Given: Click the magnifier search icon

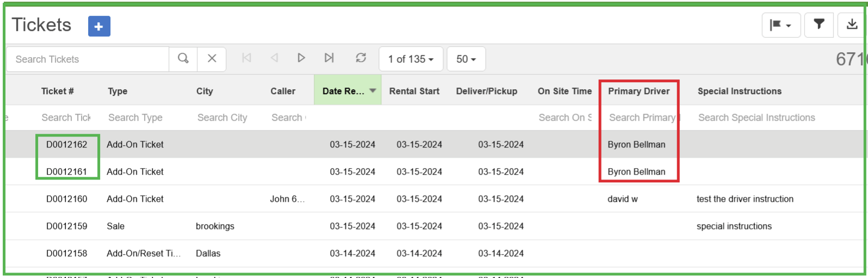Looking at the screenshot, I should 183,59.
